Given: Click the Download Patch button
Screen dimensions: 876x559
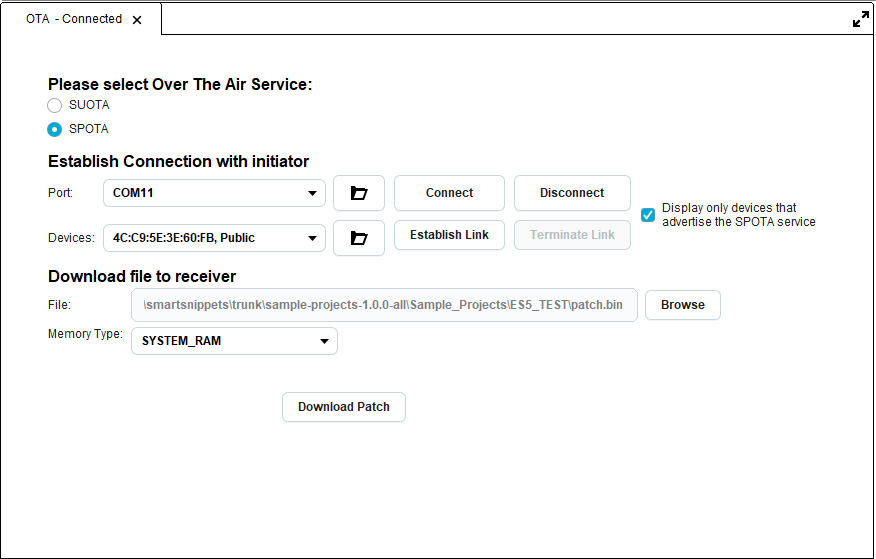Looking at the screenshot, I should (344, 407).
